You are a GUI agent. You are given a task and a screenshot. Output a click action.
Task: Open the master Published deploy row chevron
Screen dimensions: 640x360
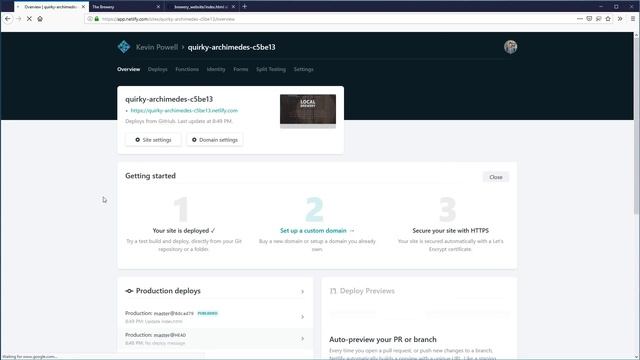302,317
